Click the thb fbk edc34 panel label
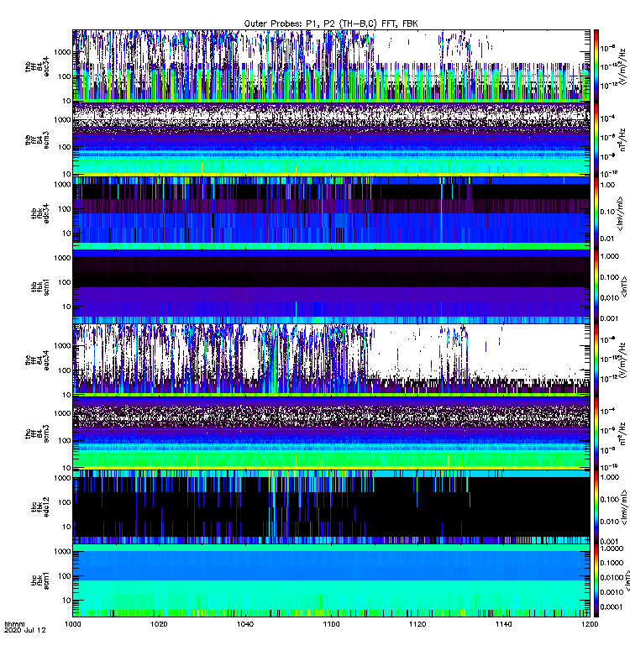This screenshot has width=630, height=672. (x=39, y=213)
